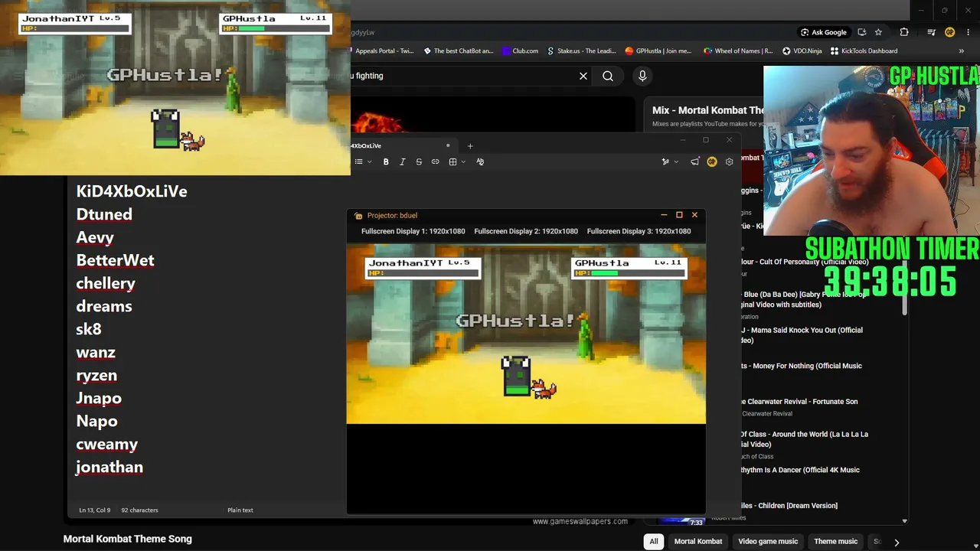Select the Mortal Kombat filter chip
Screen dimensions: 980x551
(698, 542)
